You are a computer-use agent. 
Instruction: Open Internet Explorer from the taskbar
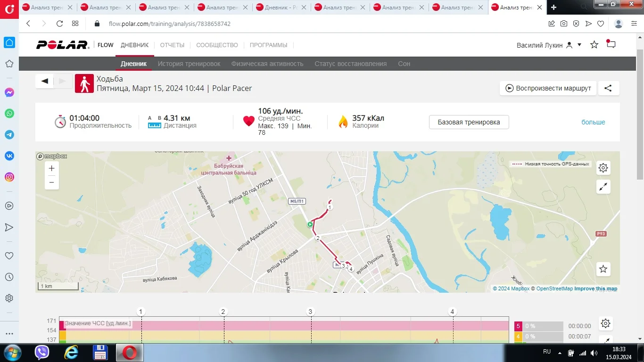pos(72,353)
